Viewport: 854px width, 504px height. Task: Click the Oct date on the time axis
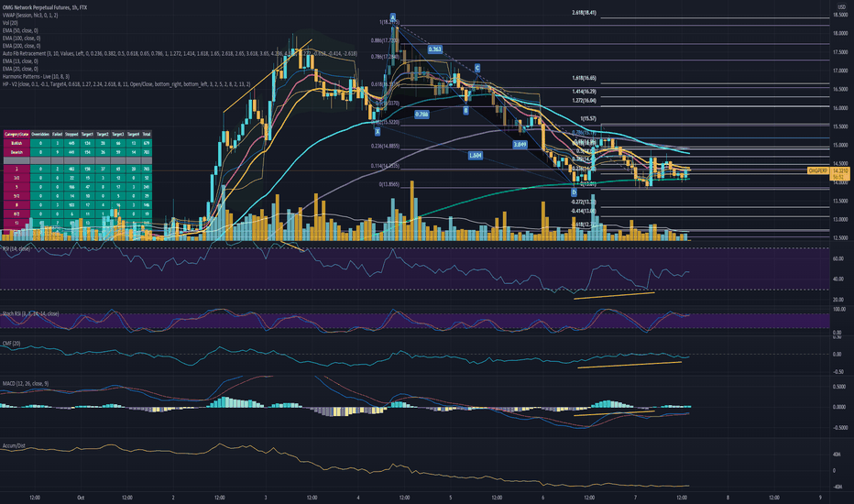[x=81, y=498]
